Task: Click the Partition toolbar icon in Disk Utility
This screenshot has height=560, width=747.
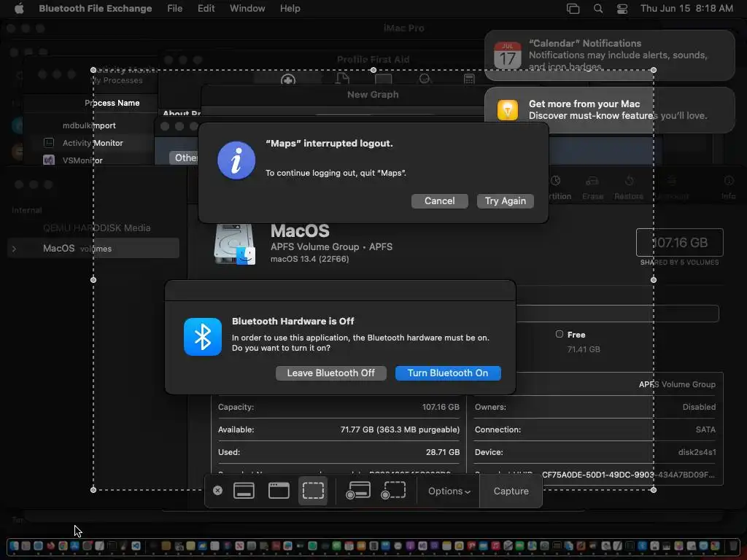Action: (x=555, y=181)
